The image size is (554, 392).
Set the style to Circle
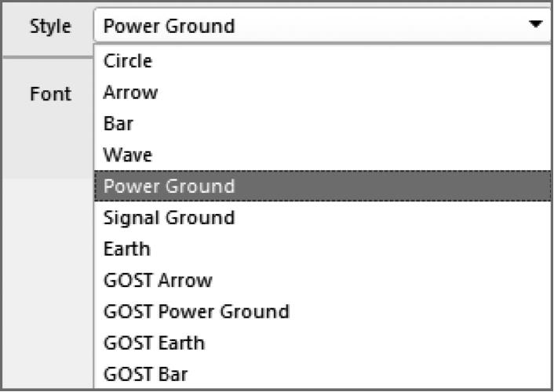[x=128, y=61]
